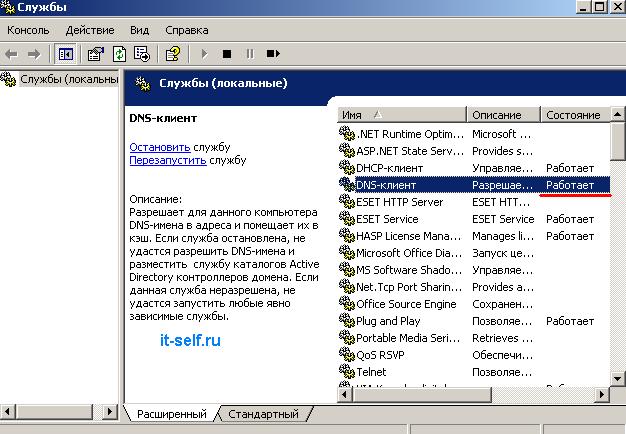Viewport: 626px width, 434px height.
Task: Sort by the Состояние column header
Action: click(575, 115)
